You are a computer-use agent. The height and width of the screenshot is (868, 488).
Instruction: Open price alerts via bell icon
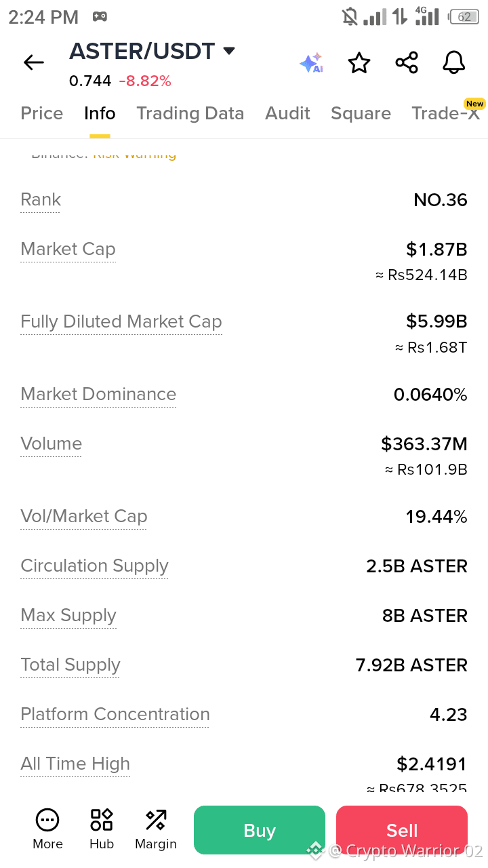[x=454, y=63]
